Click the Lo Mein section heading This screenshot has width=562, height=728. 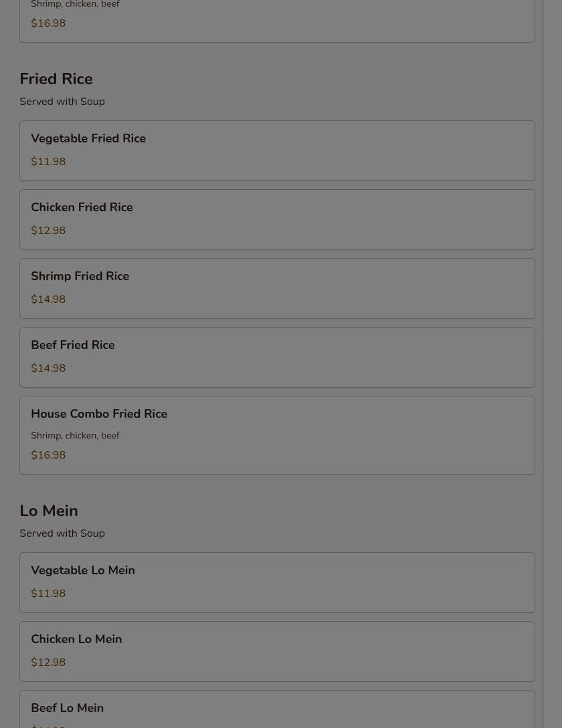pyautogui.click(x=49, y=511)
